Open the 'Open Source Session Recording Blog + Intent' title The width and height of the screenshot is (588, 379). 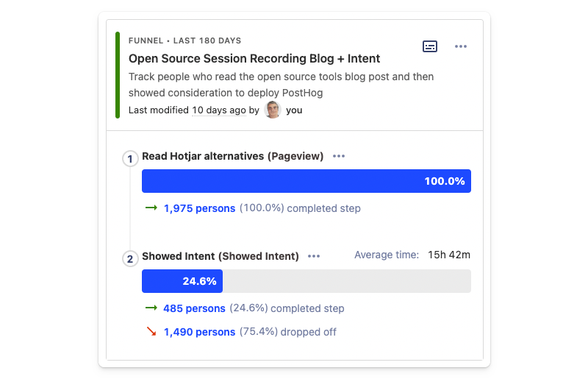254,58
